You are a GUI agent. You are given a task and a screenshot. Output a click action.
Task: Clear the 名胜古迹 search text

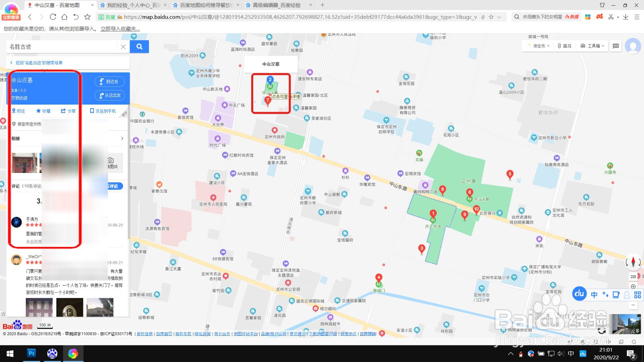point(123,47)
